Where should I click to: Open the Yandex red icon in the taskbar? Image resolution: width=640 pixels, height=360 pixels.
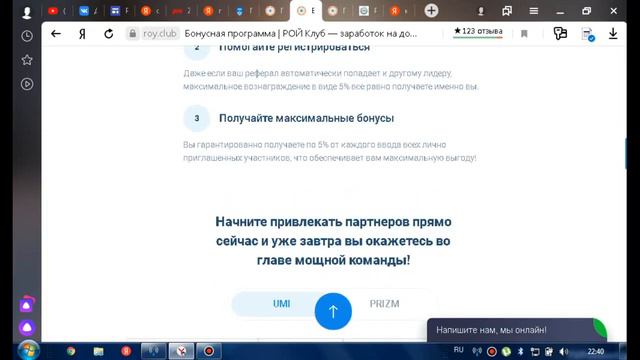(x=126, y=351)
